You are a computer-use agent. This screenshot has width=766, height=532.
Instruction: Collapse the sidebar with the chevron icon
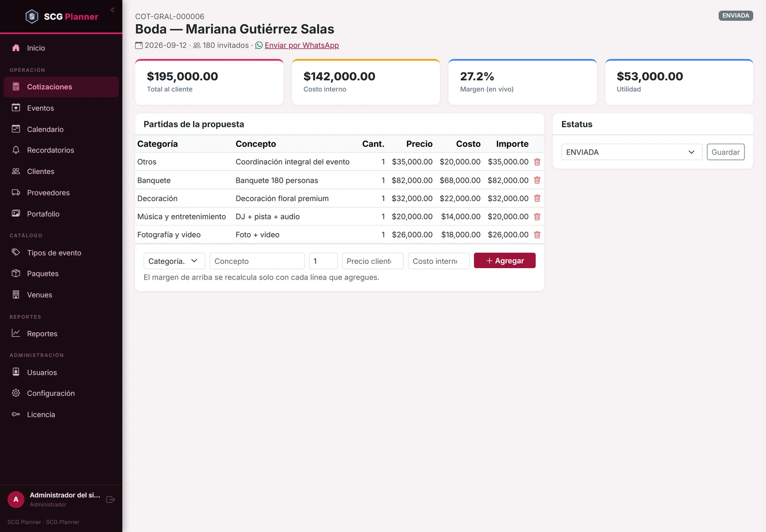(113, 10)
